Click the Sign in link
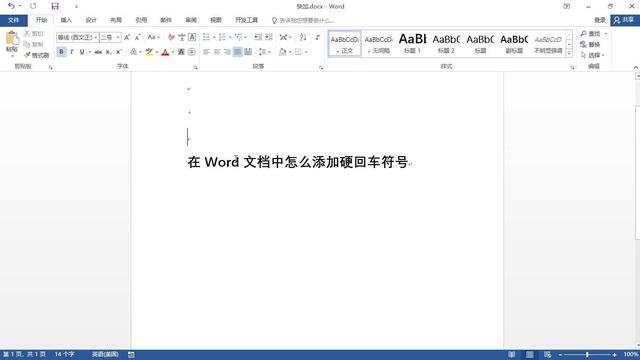Screen dimensions: 640x360 coord(600,20)
